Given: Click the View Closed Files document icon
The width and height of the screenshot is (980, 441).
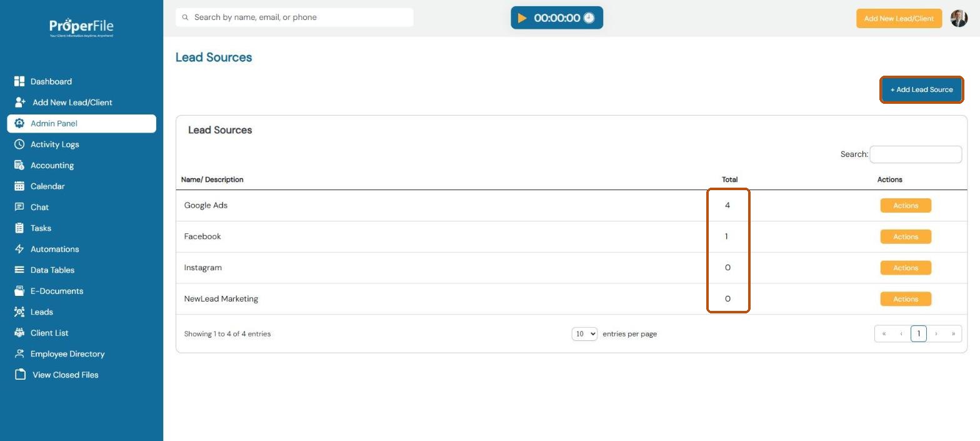Looking at the screenshot, I should 20,375.
